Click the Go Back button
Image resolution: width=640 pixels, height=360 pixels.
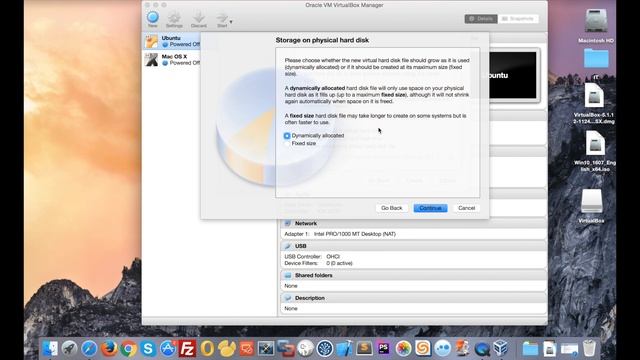click(391, 208)
